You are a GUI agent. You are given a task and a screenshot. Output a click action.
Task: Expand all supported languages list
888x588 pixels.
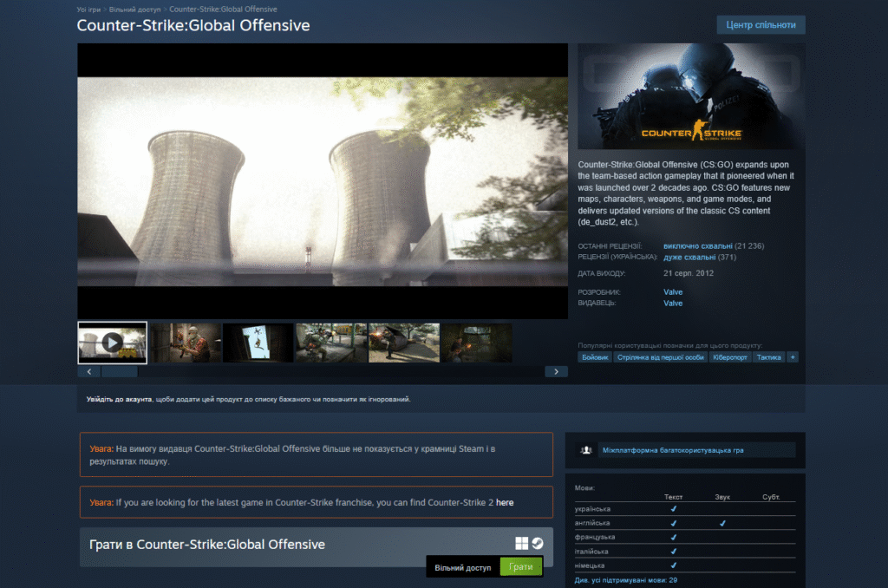click(x=626, y=579)
